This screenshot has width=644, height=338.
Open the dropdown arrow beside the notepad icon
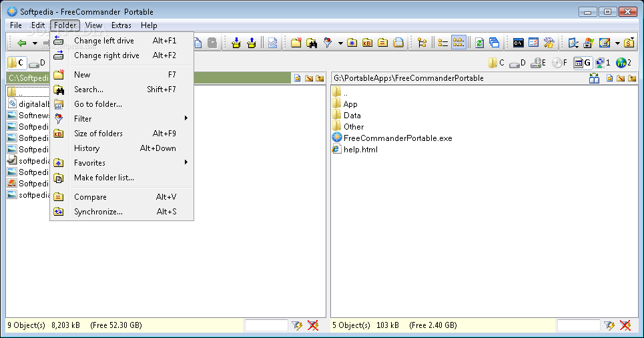(617, 43)
